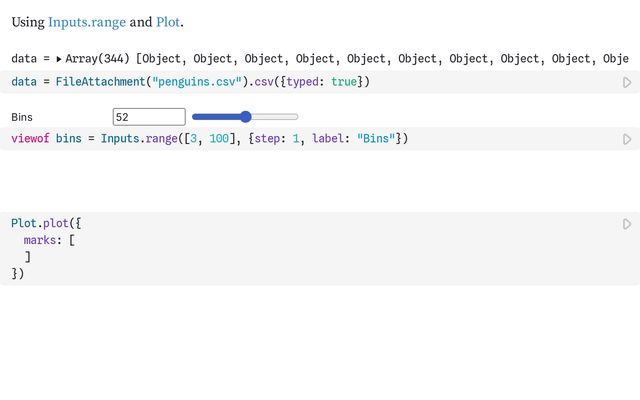
Task: Run the viewof bins cell
Action: [627, 139]
